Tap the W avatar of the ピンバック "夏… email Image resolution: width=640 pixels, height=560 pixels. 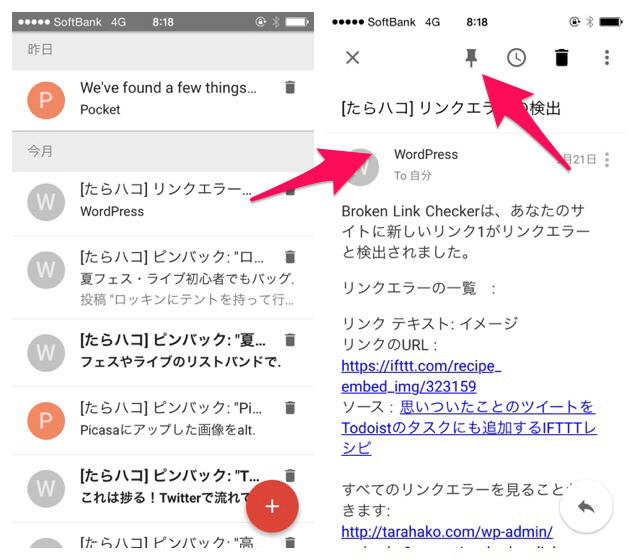click(46, 353)
